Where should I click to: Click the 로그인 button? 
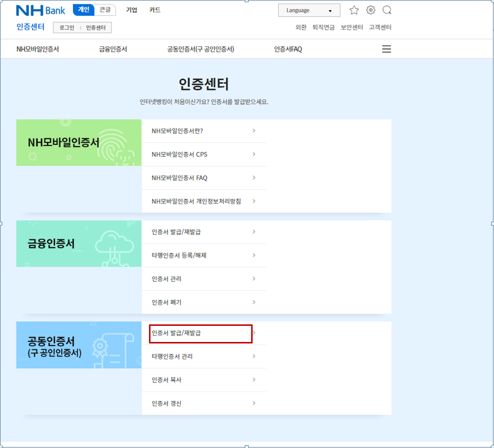[x=67, y=28]
